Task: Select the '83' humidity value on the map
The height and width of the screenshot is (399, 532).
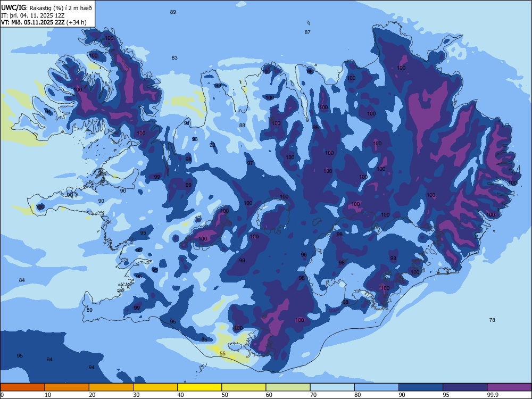Action: 174,57
